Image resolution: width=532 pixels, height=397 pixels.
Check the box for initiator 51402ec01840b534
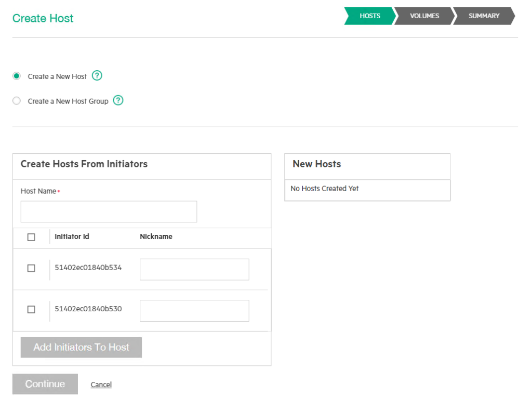[31, 268]
